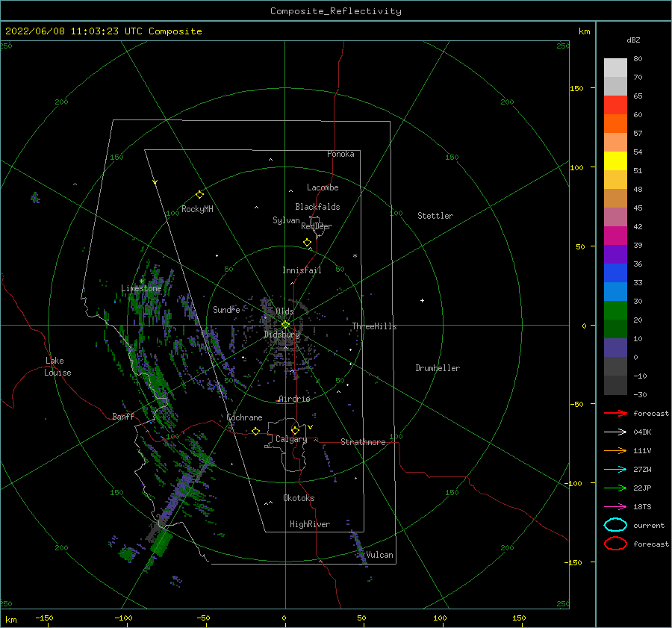Select the orange 111V arrow icon

[615, 450]
